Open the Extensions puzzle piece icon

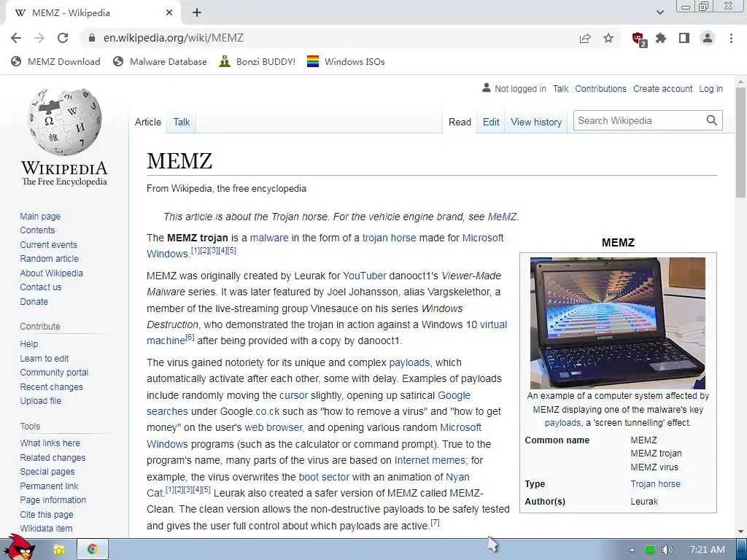pyautogui.click(x=661, y=38)
